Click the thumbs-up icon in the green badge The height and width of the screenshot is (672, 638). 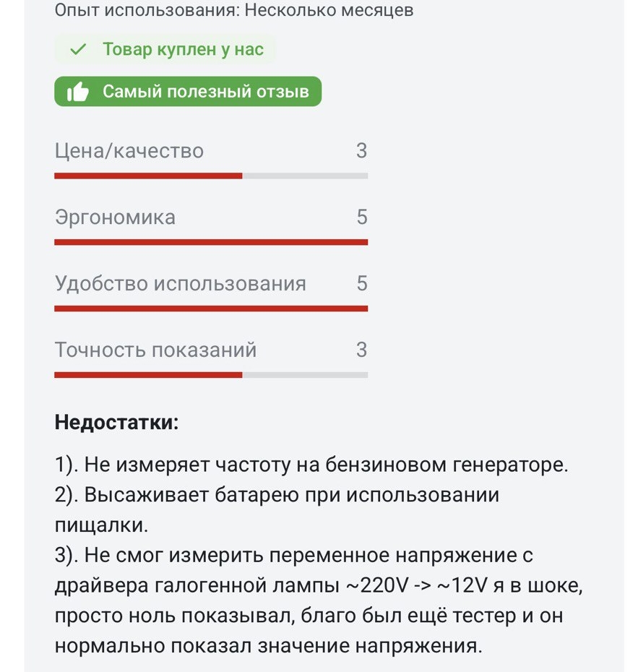[77, 92]
